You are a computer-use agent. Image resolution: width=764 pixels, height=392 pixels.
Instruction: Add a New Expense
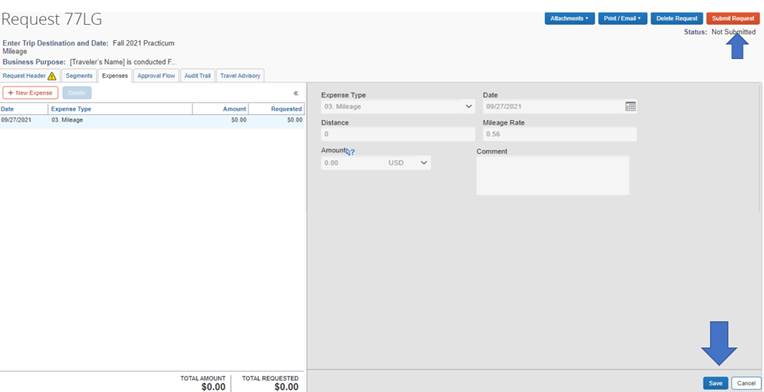click(30, 93)
